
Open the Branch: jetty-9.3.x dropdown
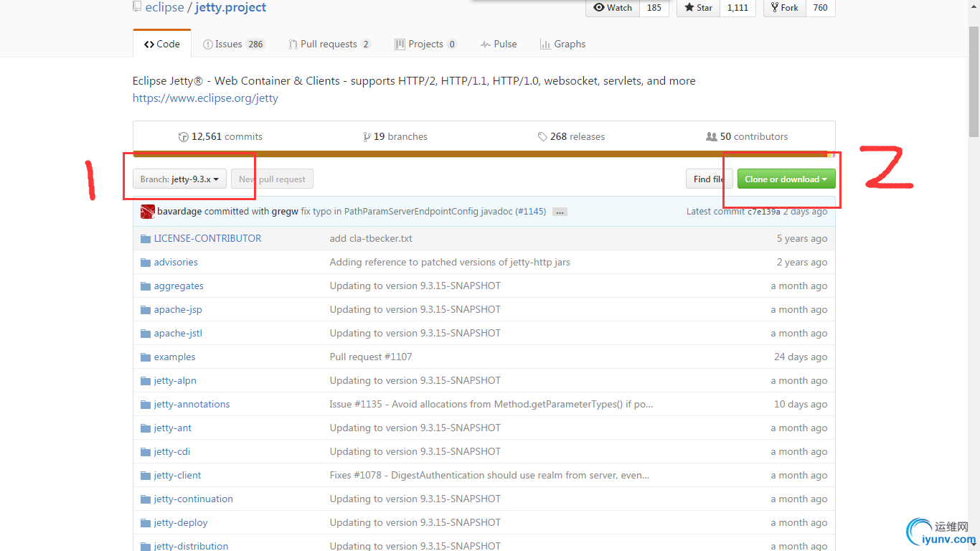tap(179, 179)
